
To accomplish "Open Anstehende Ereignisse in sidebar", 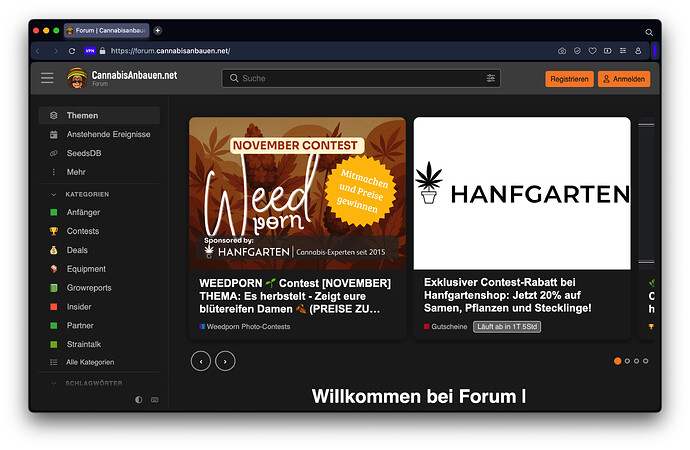I will click(108, 134).
